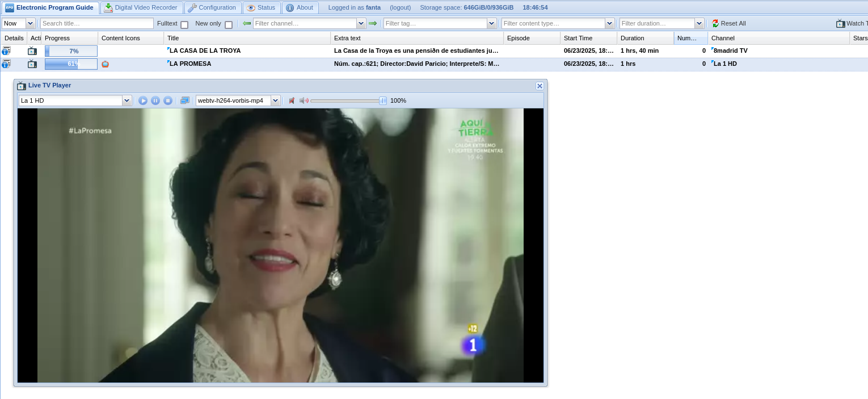Click the Live TV Player title TV icon

tap(22, 86)
